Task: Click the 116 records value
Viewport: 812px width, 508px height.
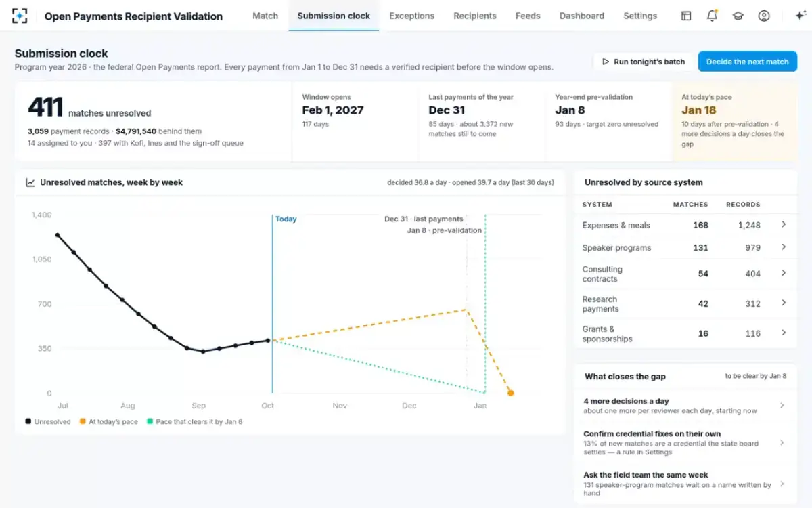Action: [753, 333]
